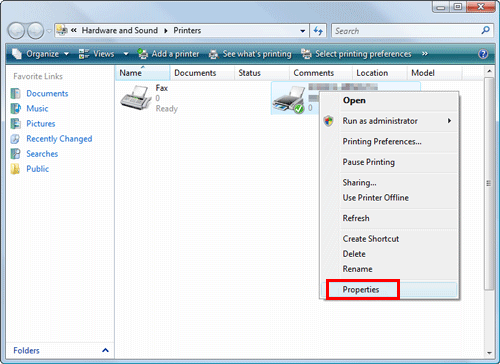Open Music favorite link

(x=37, y=109)
